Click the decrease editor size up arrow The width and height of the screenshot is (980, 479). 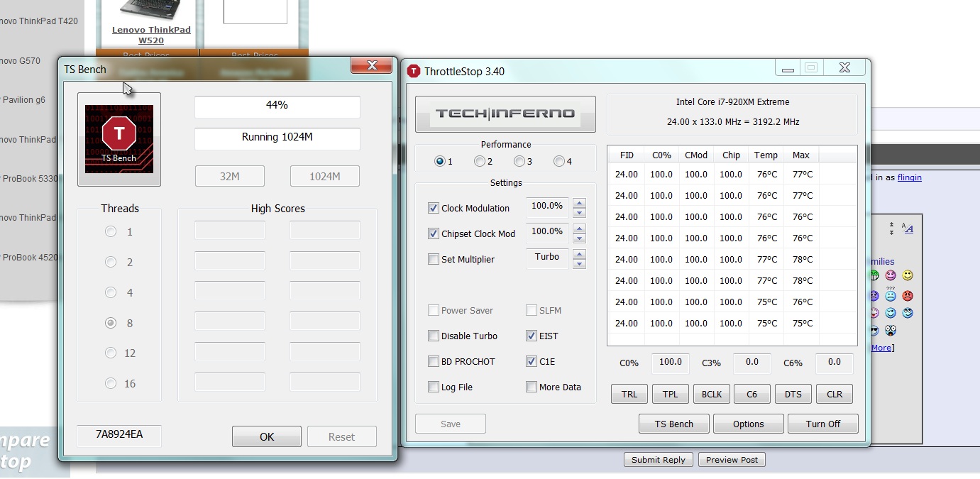tap(891, 224)
